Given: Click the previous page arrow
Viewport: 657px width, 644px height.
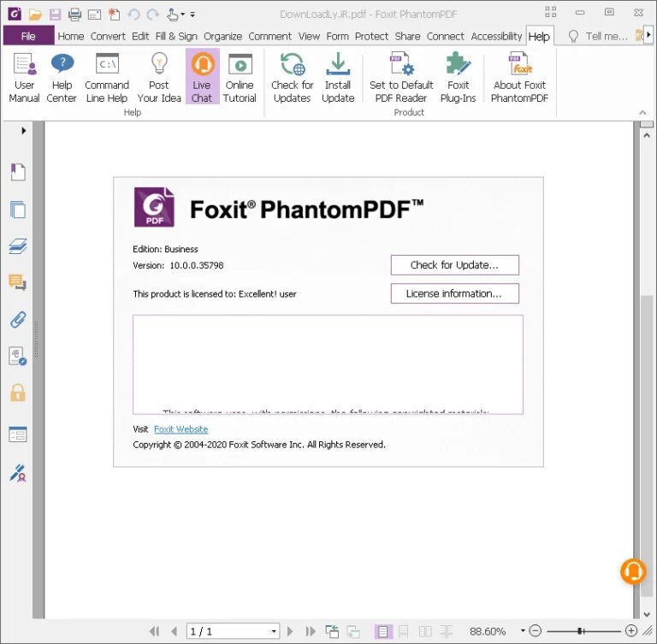Looking at the screenshot, I should 175,631.
